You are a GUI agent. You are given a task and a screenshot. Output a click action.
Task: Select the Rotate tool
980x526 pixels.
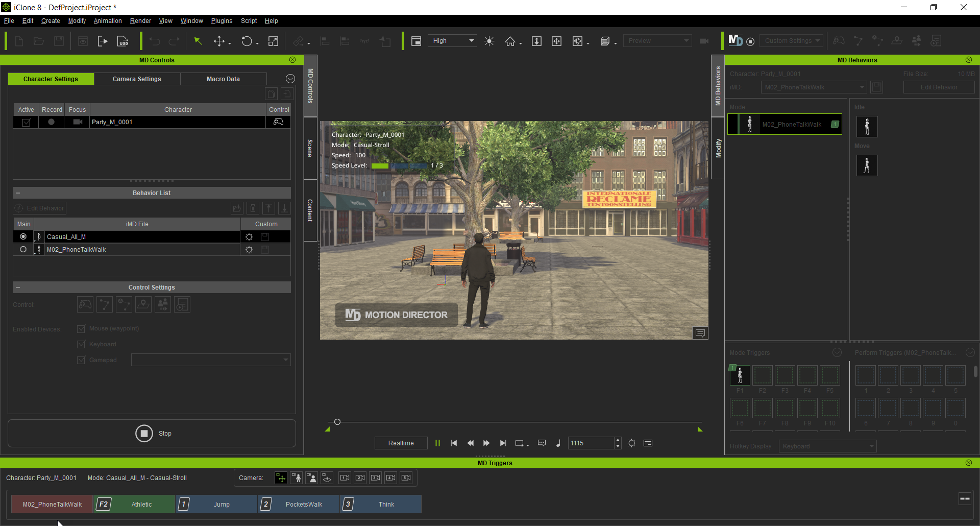pos(247,41)
